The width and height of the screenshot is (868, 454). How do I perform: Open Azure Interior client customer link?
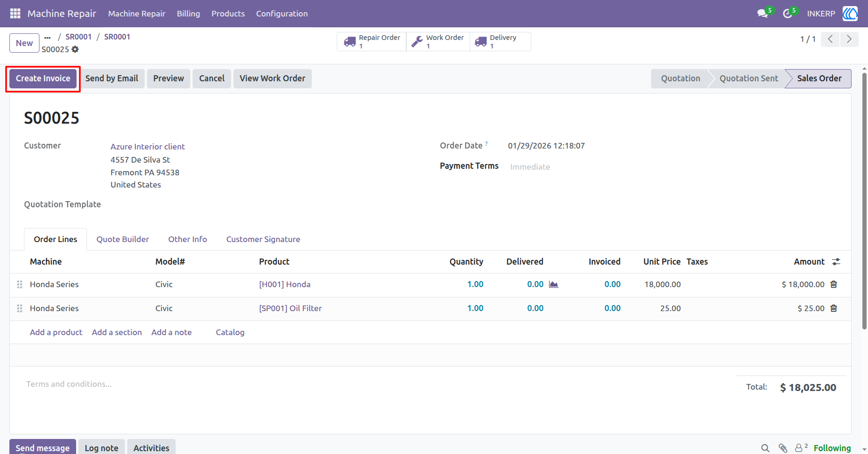[x=147, y=147]
